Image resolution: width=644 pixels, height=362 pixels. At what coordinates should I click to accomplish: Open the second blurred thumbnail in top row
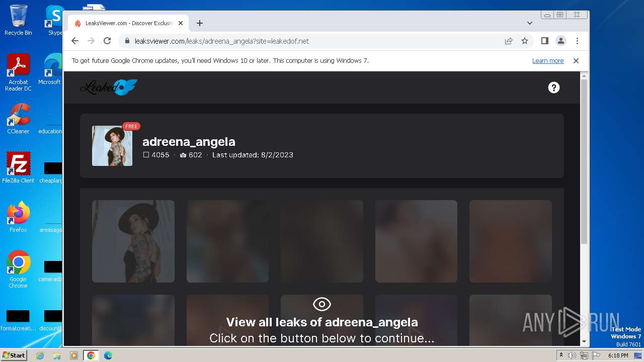[x=227, y=241]
